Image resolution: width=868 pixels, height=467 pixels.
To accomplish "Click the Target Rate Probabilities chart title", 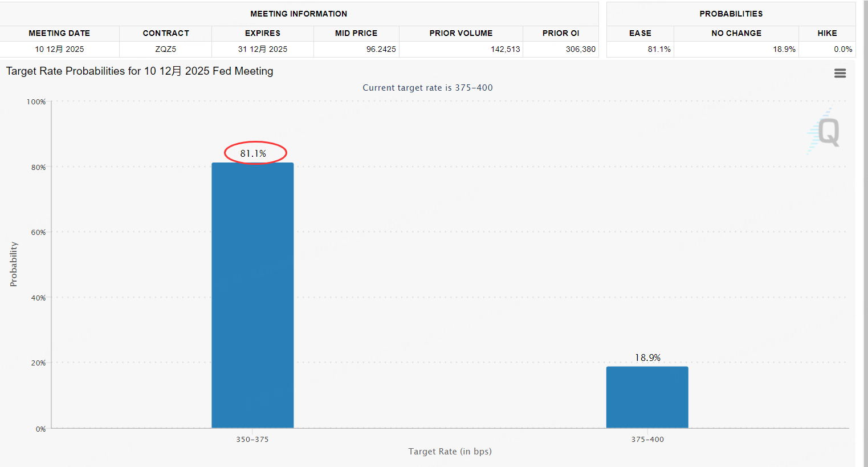I will pos(140,71).
